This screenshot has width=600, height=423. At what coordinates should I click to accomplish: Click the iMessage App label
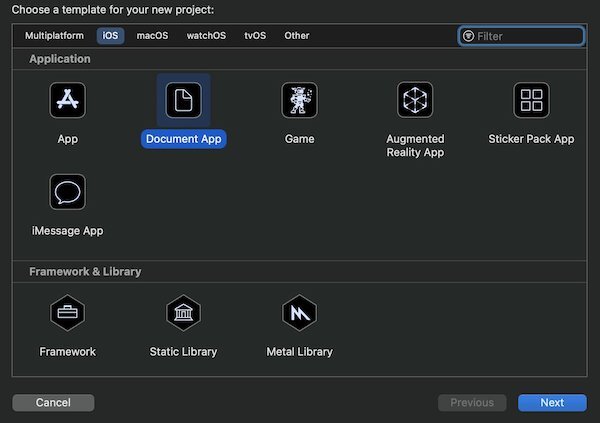[x=67, y=231]
